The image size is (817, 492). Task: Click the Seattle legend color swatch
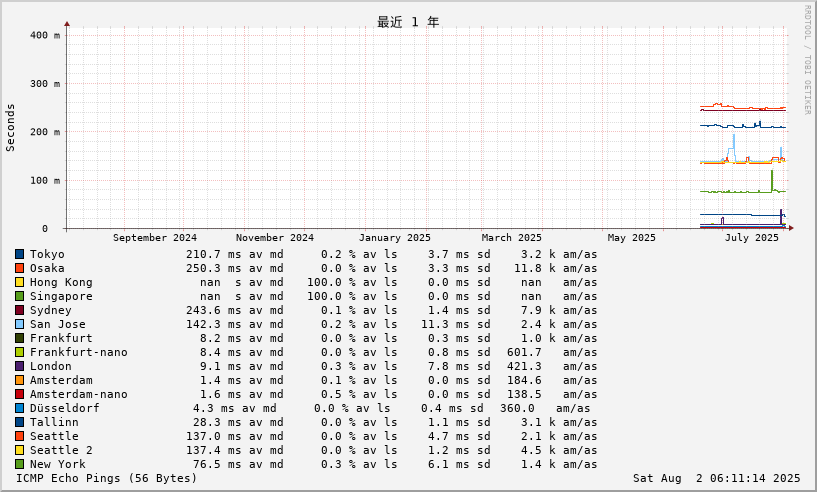[x=19, y=437]
